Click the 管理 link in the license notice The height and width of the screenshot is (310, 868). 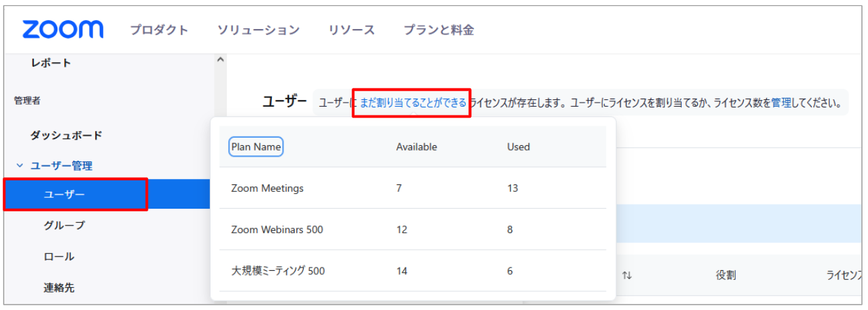781,103
